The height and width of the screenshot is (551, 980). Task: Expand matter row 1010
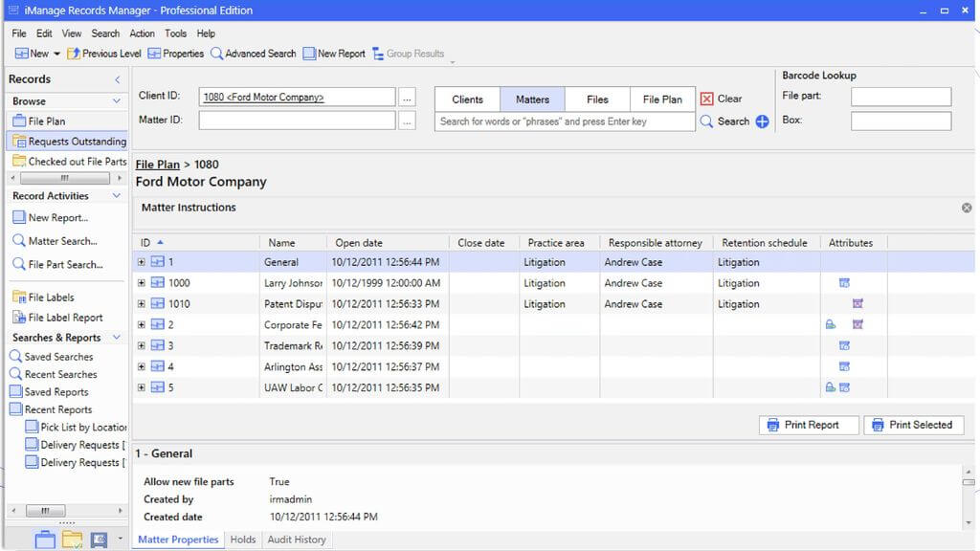142,303
